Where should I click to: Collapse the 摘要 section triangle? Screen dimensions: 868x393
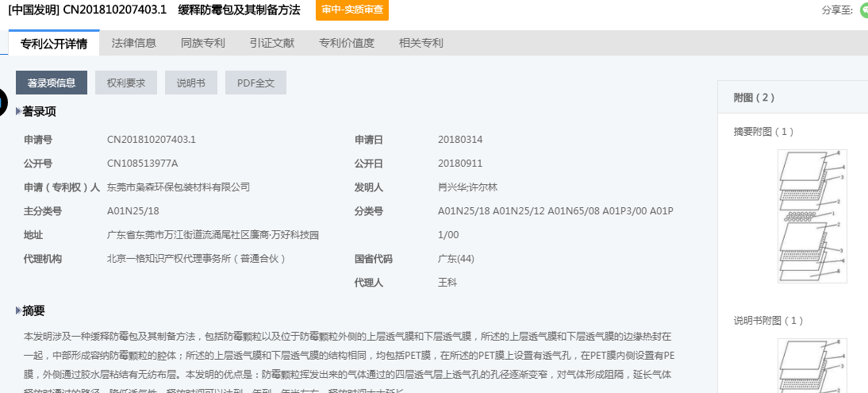click(18, 310)
